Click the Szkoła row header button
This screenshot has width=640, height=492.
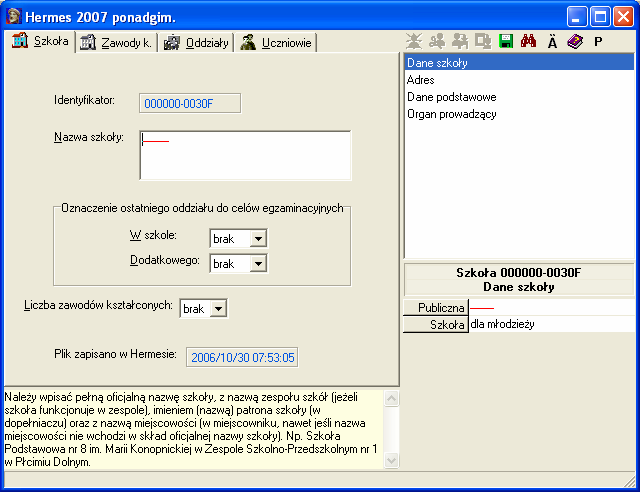[x=436, y=325]
